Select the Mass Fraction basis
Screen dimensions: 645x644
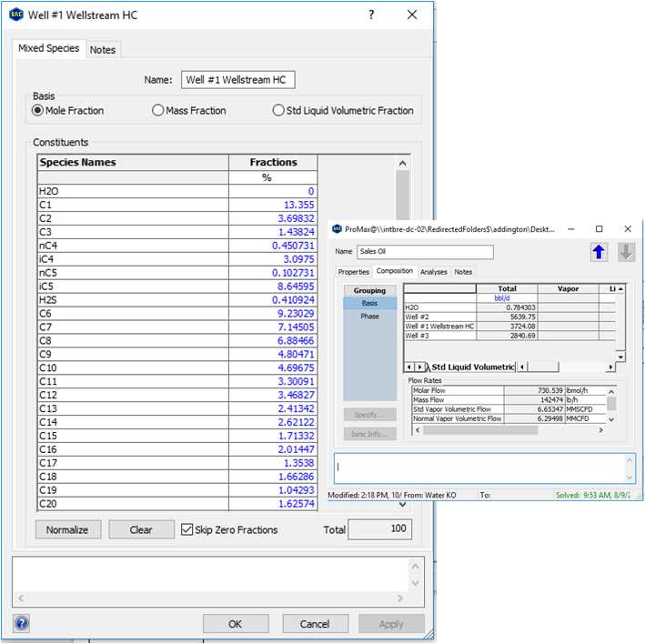coord(158,110)
